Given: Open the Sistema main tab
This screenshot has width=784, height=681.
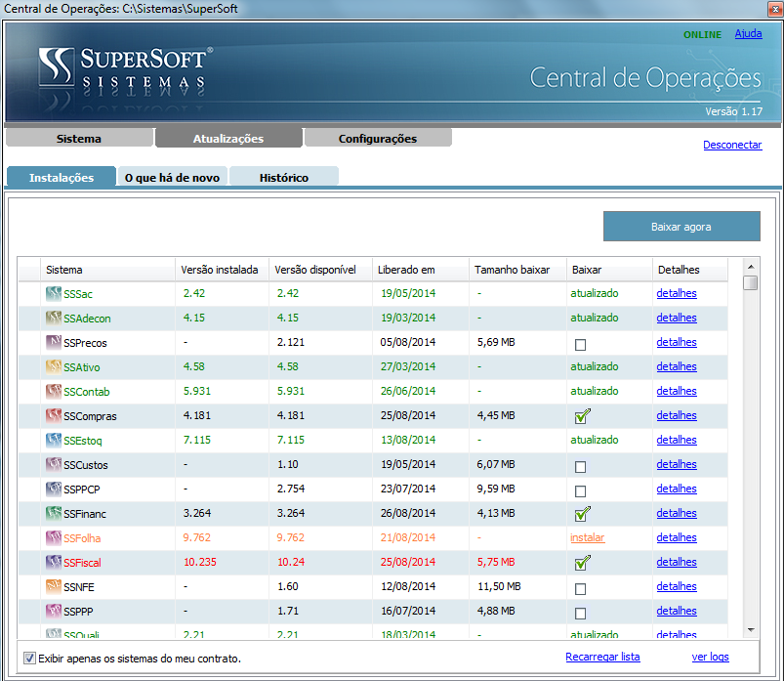Looking at the screenshot, I should pos(79,138).
